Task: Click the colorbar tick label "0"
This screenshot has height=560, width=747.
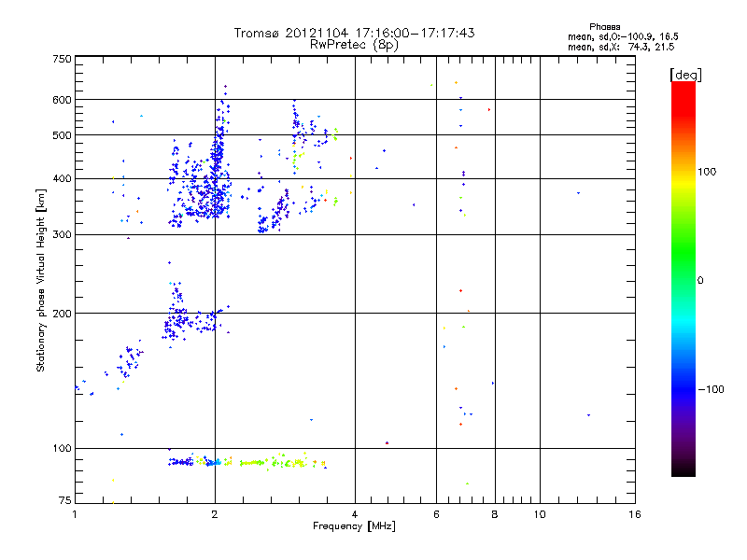Action: [700, 281]
